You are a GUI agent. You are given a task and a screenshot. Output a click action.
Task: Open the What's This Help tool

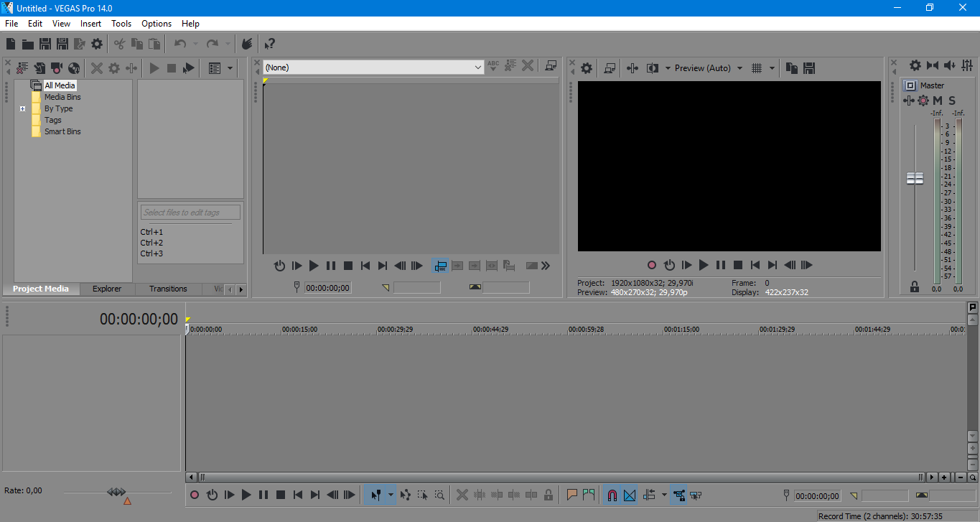(269, 44)
